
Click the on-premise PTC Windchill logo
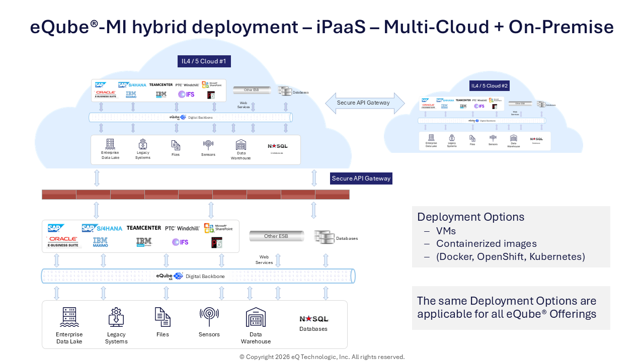(182, 228)
